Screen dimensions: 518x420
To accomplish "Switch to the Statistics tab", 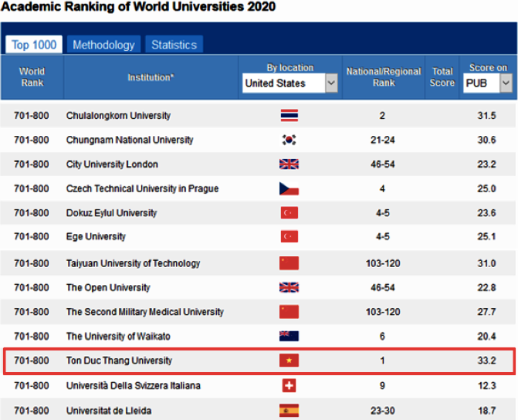I will point(174,45).
